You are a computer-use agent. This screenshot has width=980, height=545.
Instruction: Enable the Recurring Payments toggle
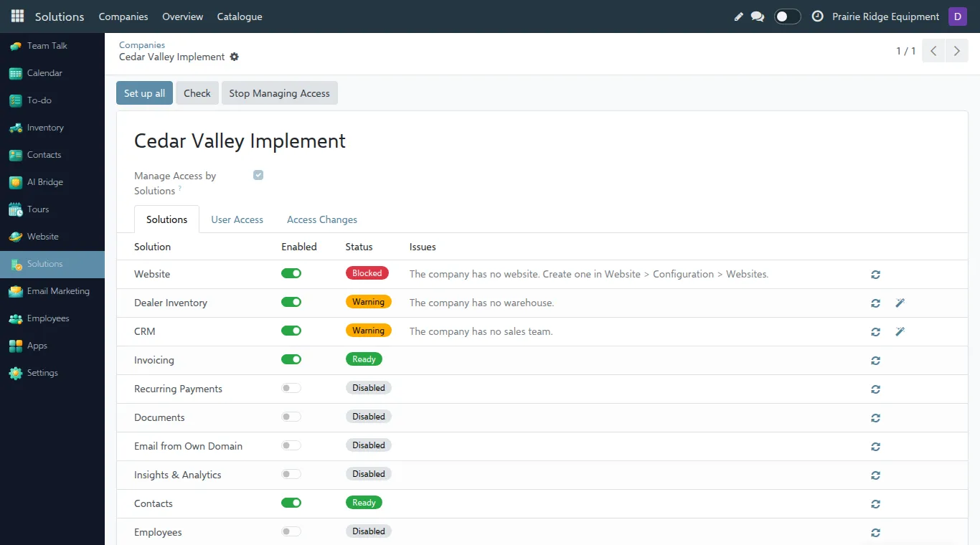coord(291,388)
